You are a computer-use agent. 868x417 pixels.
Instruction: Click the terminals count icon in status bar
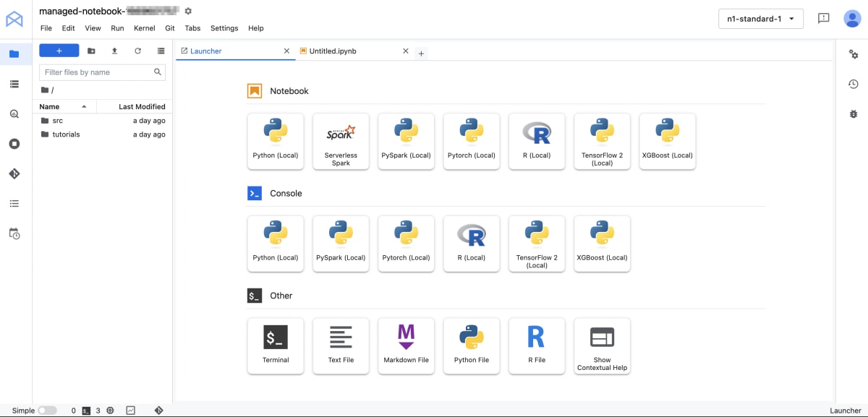pos(86,410)
